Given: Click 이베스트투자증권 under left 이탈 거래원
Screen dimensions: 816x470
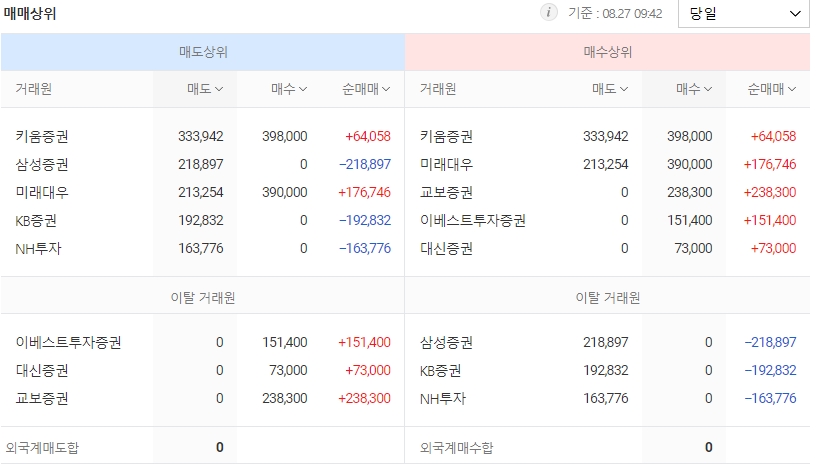Looking at the screenshot, I should (x=68, y=342).
